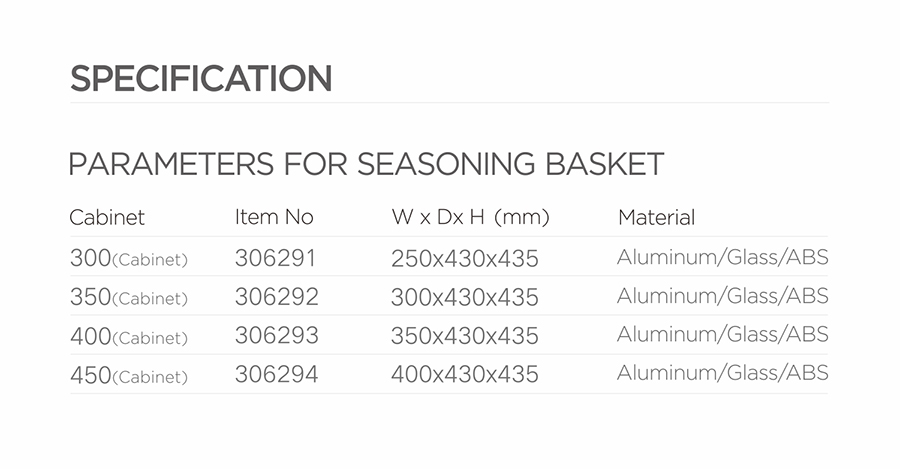
Task: Click the material cell for item 306291
Action: coord(723,257)
